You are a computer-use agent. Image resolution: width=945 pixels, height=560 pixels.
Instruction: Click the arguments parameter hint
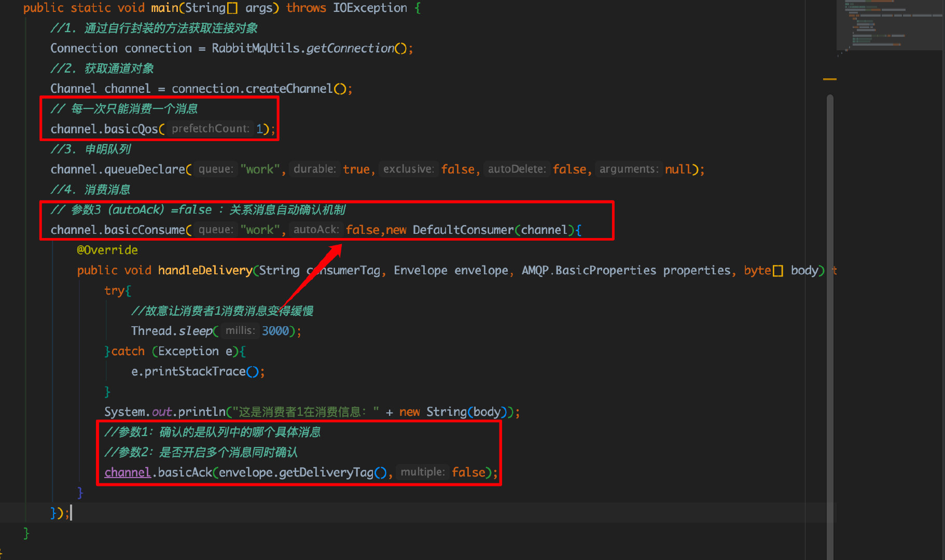pos(629,169)
